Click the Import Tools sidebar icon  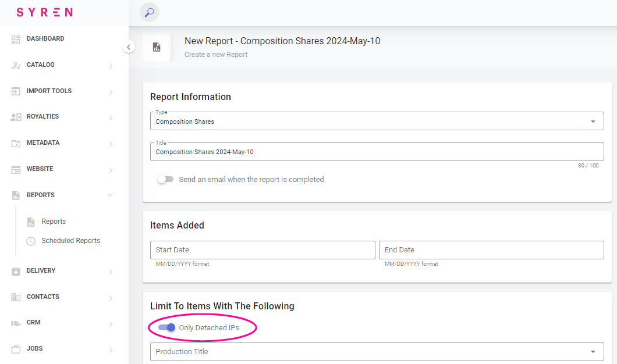(x=16, y=91)
